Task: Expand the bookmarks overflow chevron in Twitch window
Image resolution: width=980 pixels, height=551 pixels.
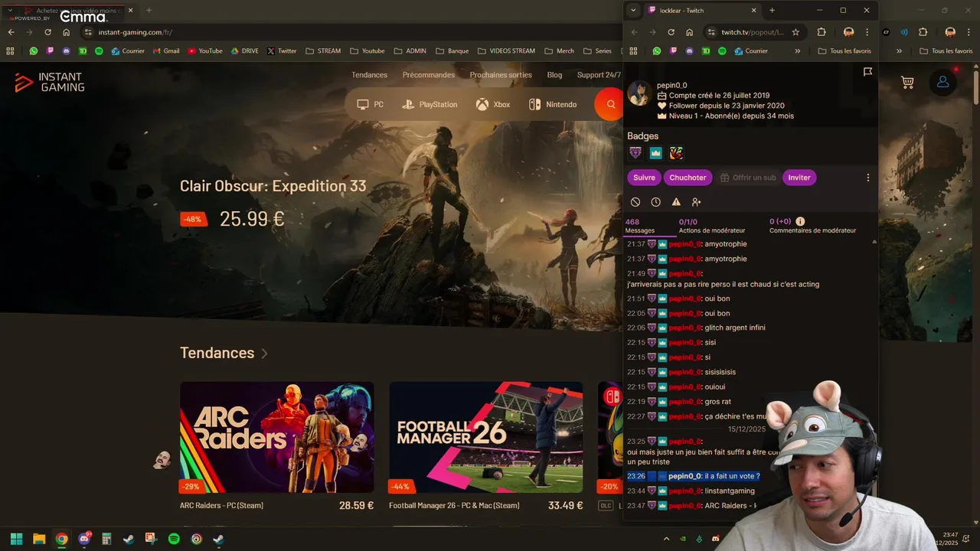Action: tap(797, 51)
